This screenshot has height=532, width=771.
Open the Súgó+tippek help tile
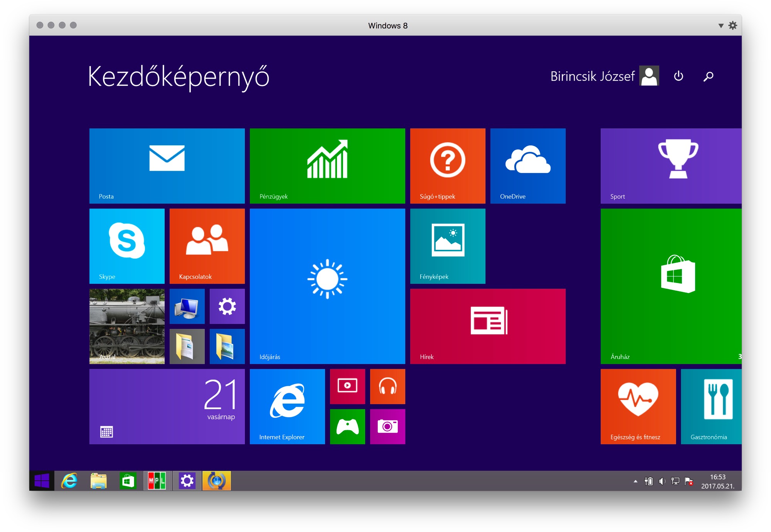tap(448, 166)
